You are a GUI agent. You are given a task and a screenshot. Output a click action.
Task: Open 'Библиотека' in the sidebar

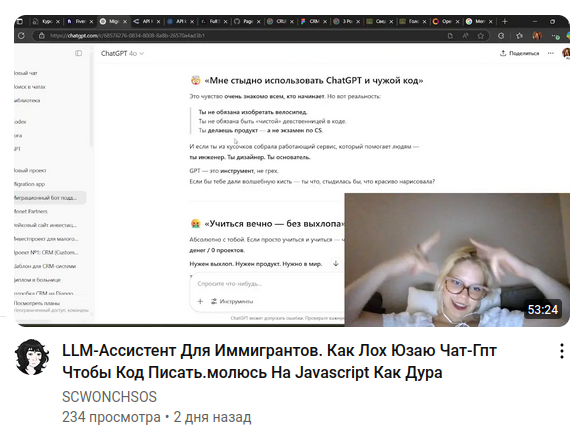(28, 100)
